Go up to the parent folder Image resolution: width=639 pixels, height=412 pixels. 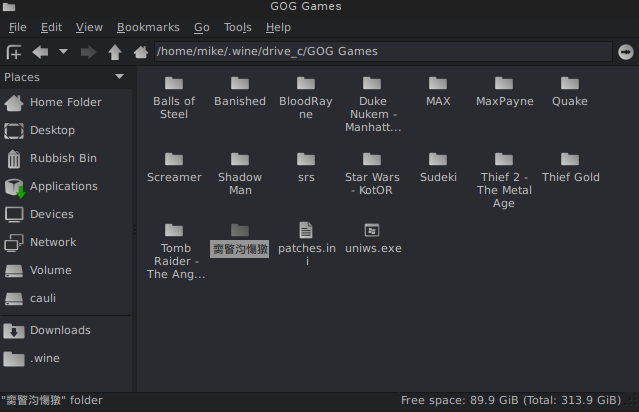point(115,52)
